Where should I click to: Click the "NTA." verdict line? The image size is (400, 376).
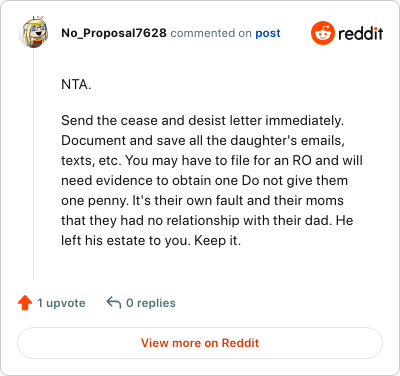pyautogui.click(x=76, y=85)
